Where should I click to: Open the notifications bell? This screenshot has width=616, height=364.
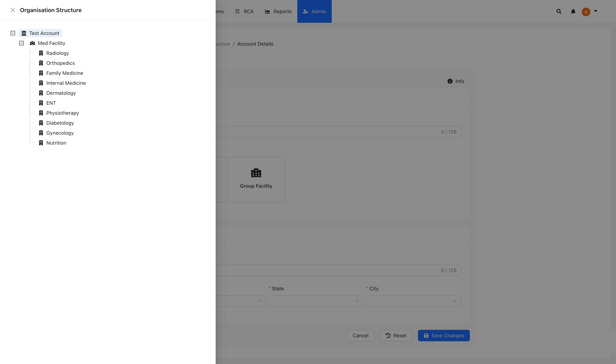click(x=573, y=12)
